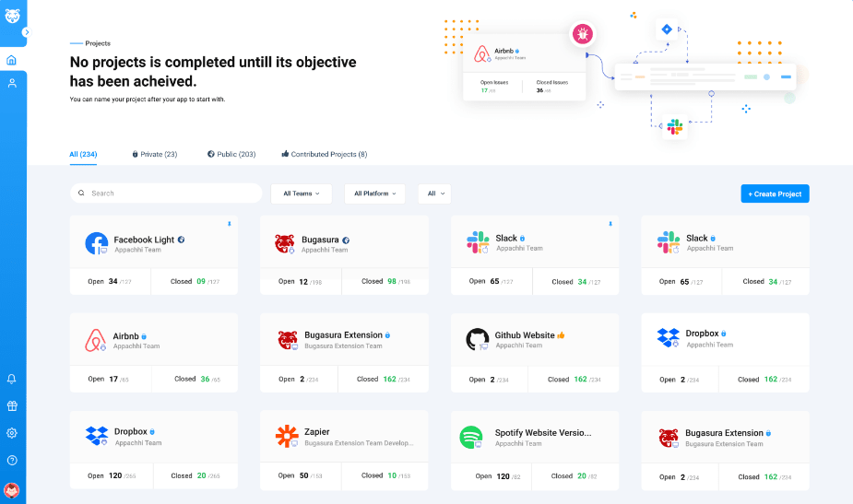The height and width of the screenshot is (504, 853).
Task: Switch to the Private (23) tab
Action: [x=154, y=154]
